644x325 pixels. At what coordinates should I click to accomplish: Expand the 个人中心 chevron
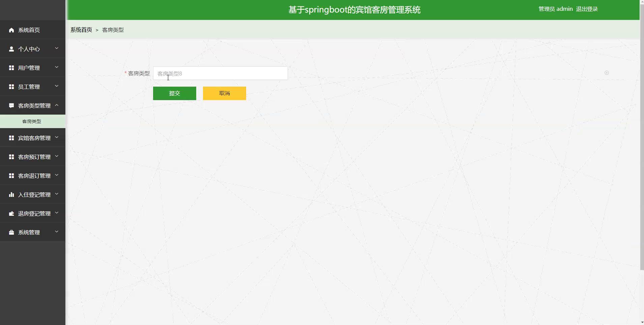[57, 48]
